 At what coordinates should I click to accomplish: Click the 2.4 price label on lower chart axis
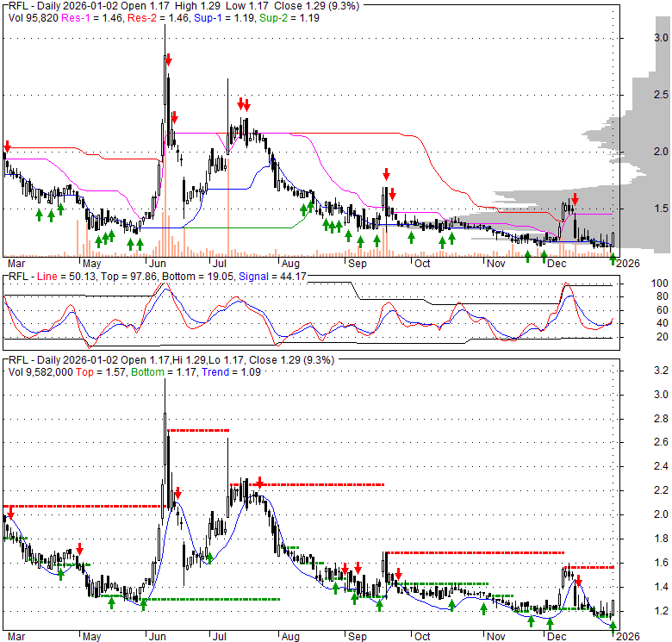(661, 466)
